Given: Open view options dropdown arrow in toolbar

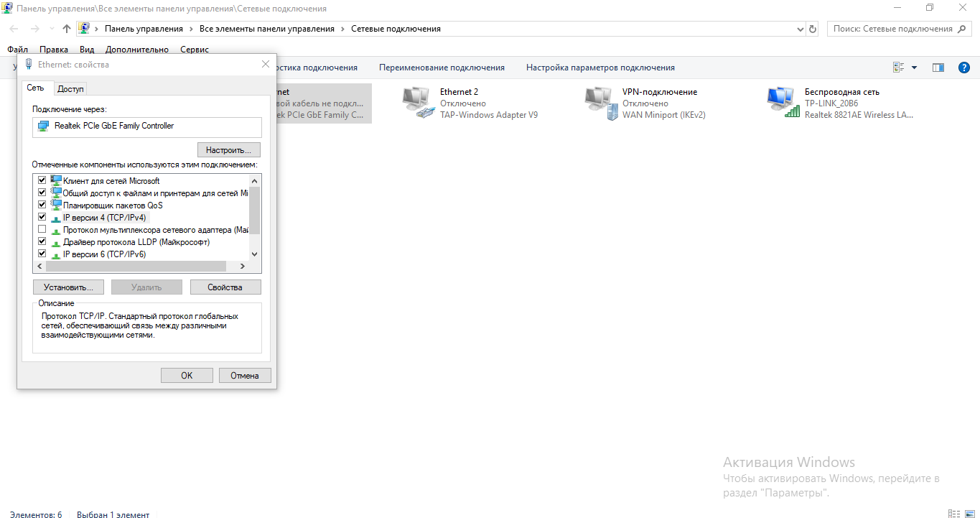Looking at the screenshot, I should click(914, 68).
